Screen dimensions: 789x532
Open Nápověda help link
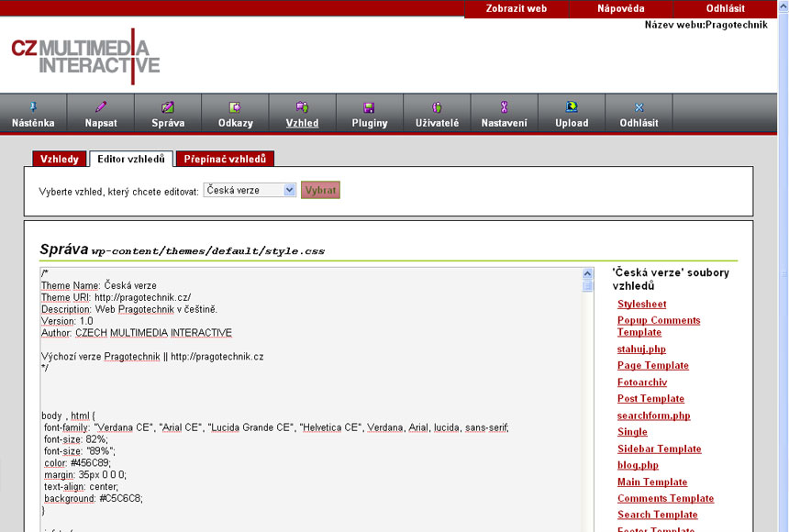(620, 8)
